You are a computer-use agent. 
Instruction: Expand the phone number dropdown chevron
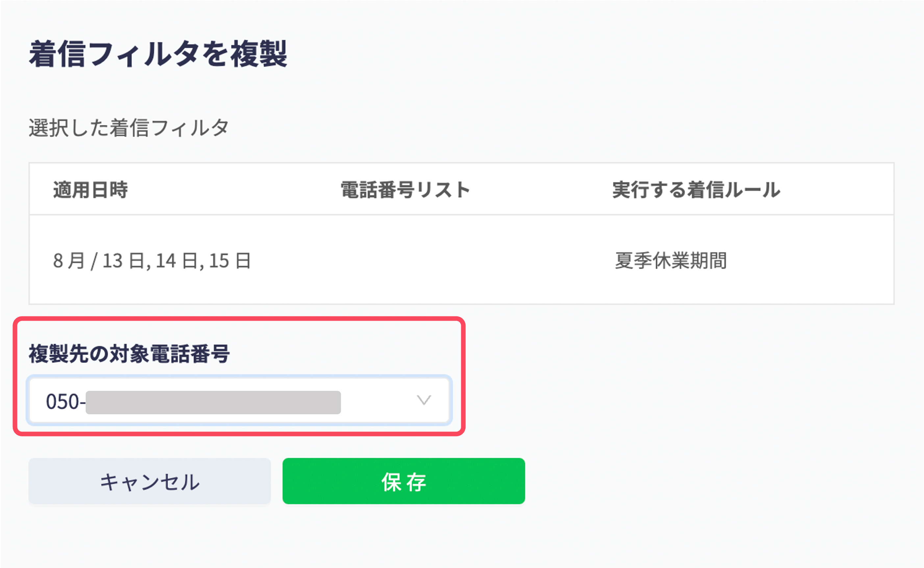pos(424,400)
